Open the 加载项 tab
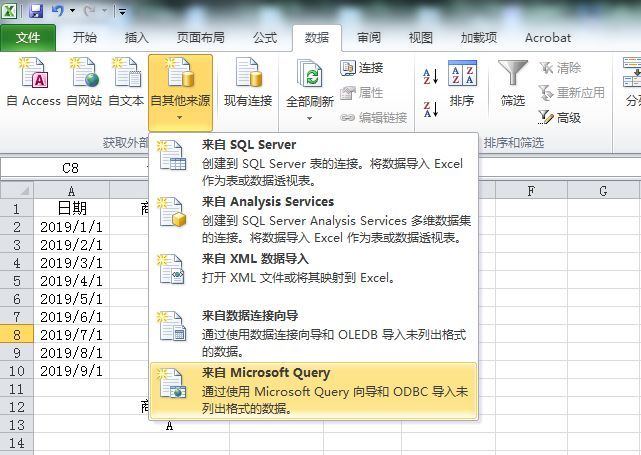 [x=479, y=38]
